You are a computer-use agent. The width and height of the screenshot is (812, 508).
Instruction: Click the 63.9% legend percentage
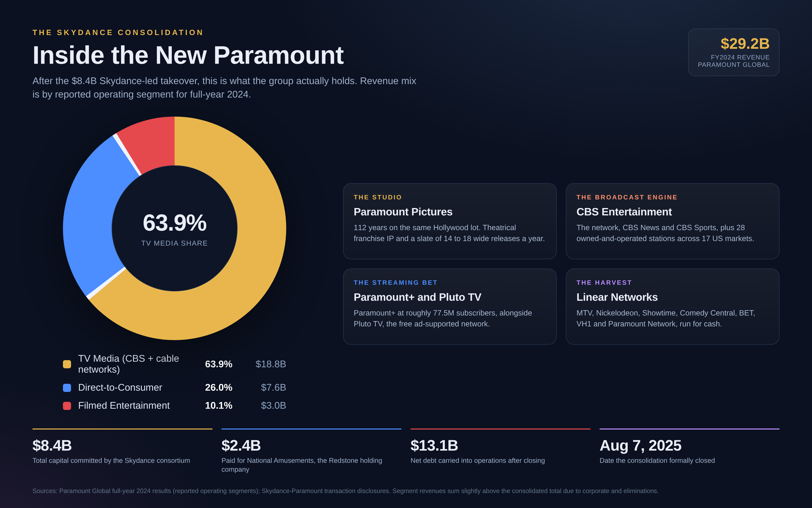pyautogui.click(x=218, y=364)
